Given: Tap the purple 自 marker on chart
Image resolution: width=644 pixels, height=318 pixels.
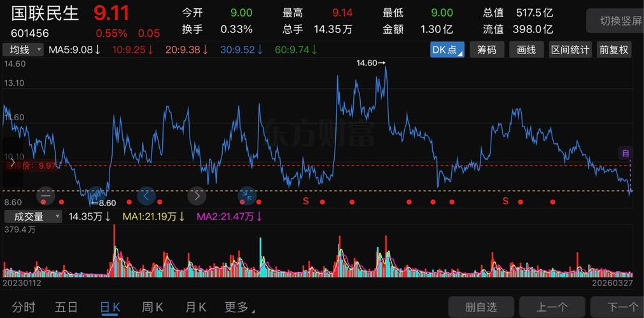Looking at the screenshot, I should point(626,153).
